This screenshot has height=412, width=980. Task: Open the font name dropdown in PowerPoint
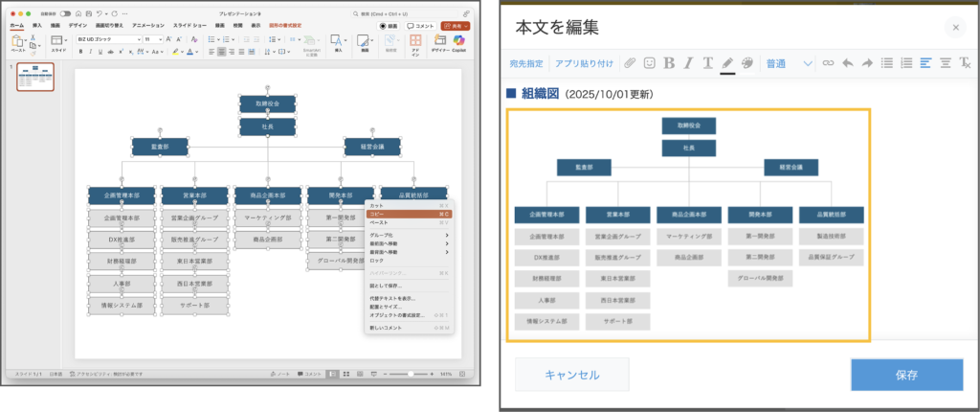(x=108, y=39)
